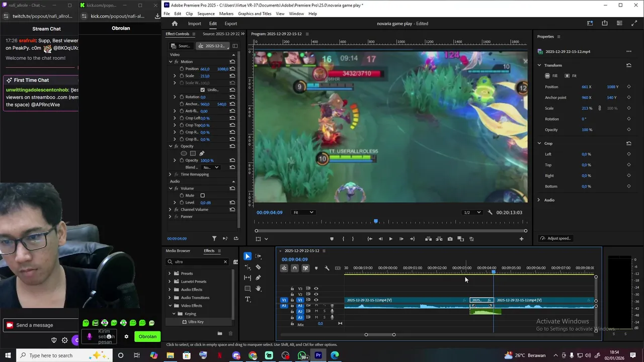Pick the Razor tool
This screenshot has height=362, width=644.
click(258, 267)
